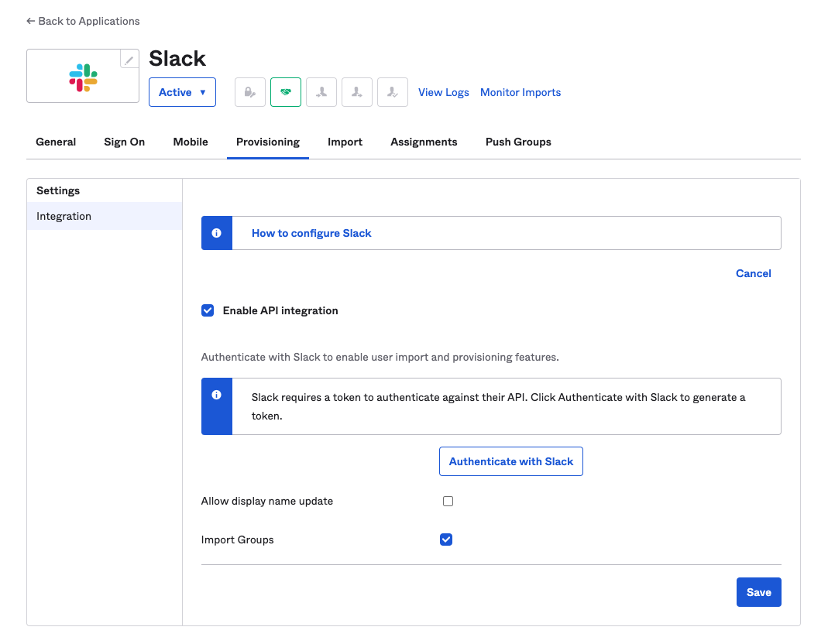Click the edit logo pencil icon
828x644 pixels.
[129, 60]
